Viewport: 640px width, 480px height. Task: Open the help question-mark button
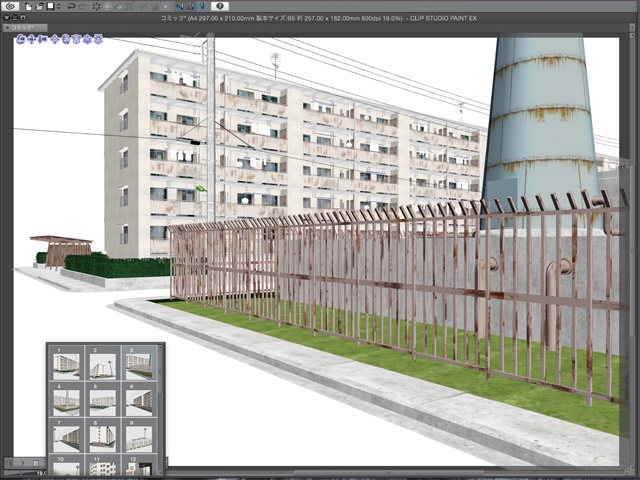pos(220,6)
